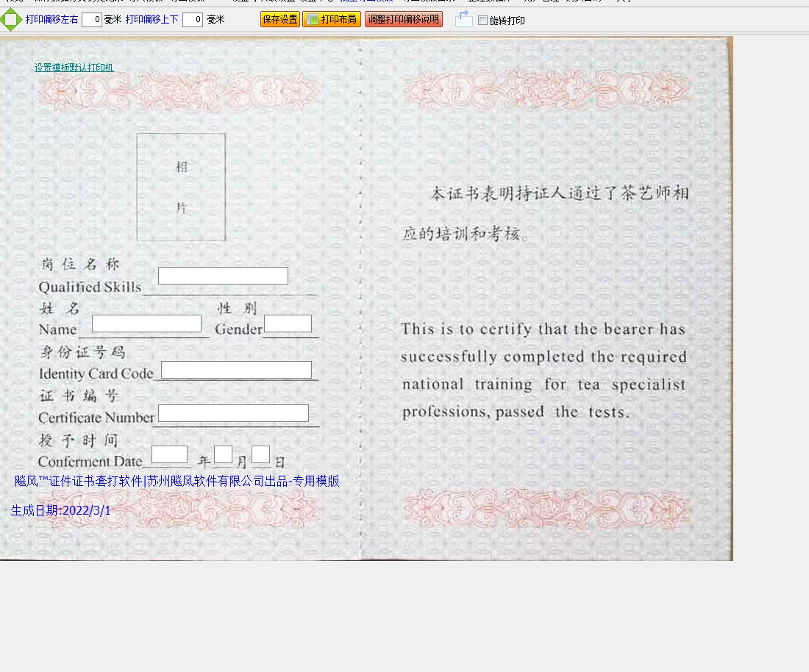Click the Gender input box
The height and width of the screenshot is (672, 809).
tap(288, 324)
